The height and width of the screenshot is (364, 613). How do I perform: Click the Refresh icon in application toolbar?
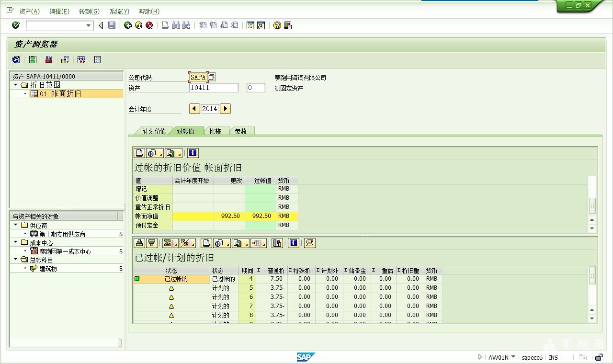(x=16, y=60)
